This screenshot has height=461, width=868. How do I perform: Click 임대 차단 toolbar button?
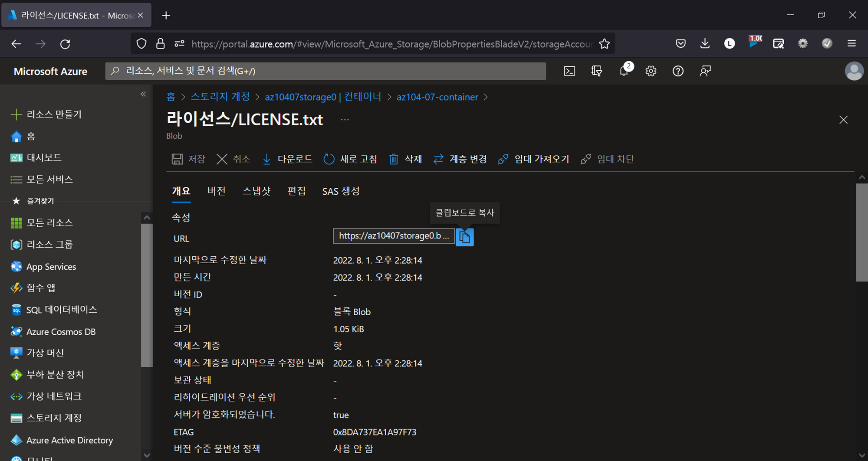(x=607, y=159)
